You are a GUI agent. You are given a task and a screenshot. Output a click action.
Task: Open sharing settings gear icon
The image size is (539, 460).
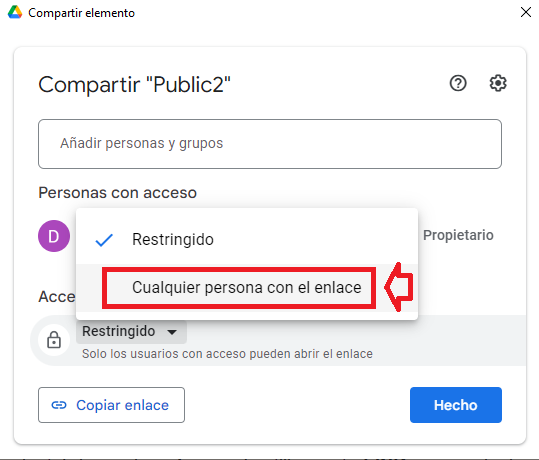(x=498, y=83)
